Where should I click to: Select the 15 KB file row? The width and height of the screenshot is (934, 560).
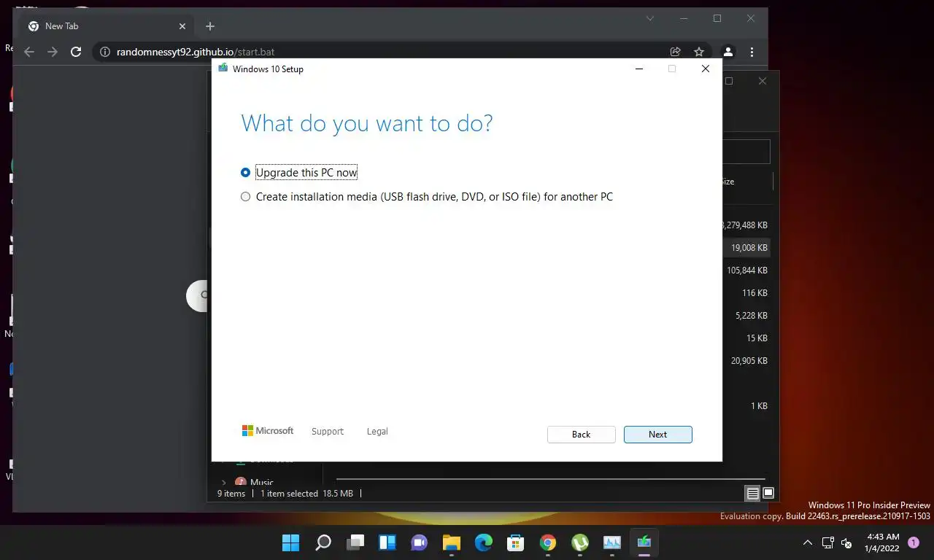pyautogui.click(x=746, y=338)
